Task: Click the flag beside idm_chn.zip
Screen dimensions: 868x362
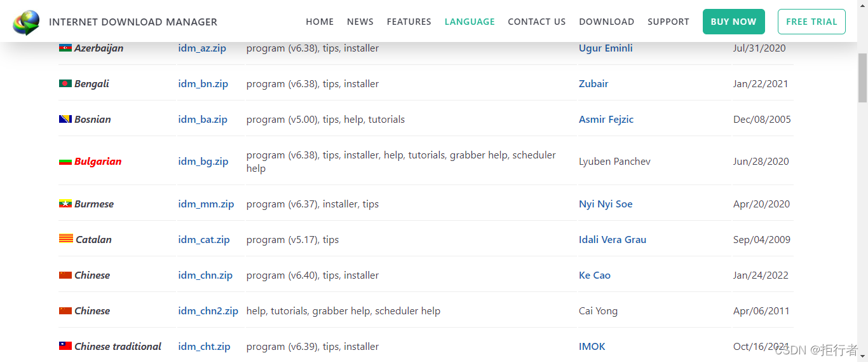Action: click(x=65, y=275)
